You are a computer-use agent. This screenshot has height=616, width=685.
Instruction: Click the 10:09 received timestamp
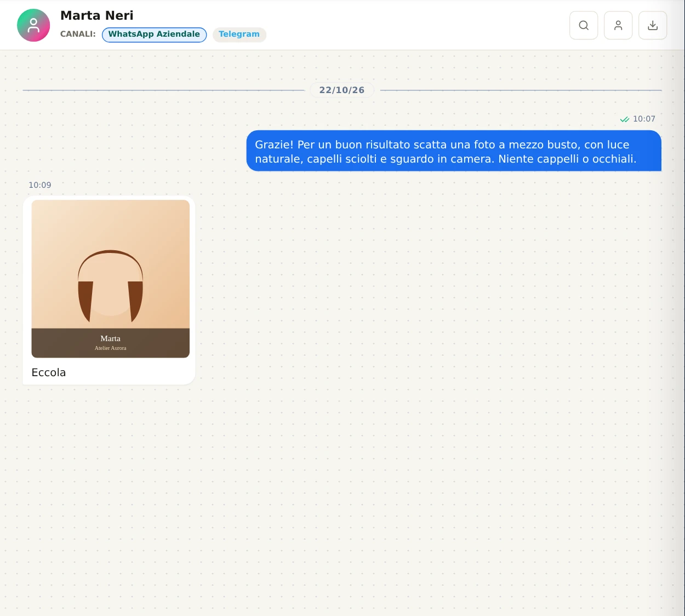pyautogui.click(x=40, y=185)
